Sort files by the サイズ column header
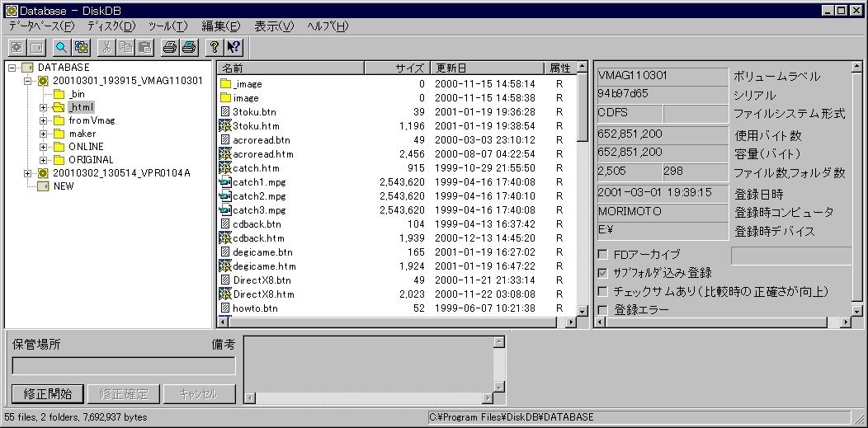This screenshot has width=868, height=428. click(x=395, y=68)
